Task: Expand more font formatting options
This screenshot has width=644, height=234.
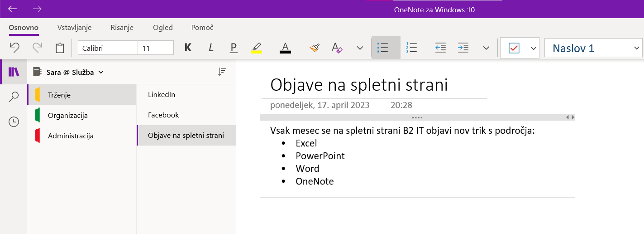Action: pos(360,48)
